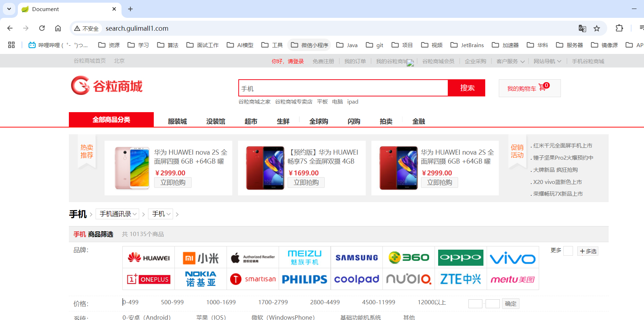
Task: Click the red 搜索 button
Action: (467, 88)
